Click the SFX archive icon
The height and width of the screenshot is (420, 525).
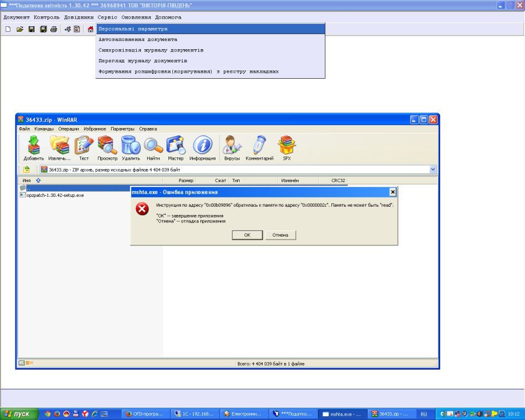coord(287,148)
